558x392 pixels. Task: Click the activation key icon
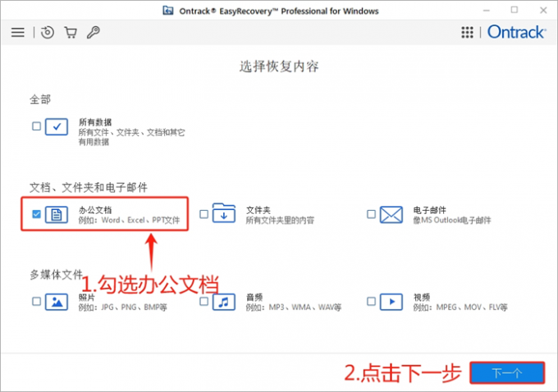(x=94, y=32)
